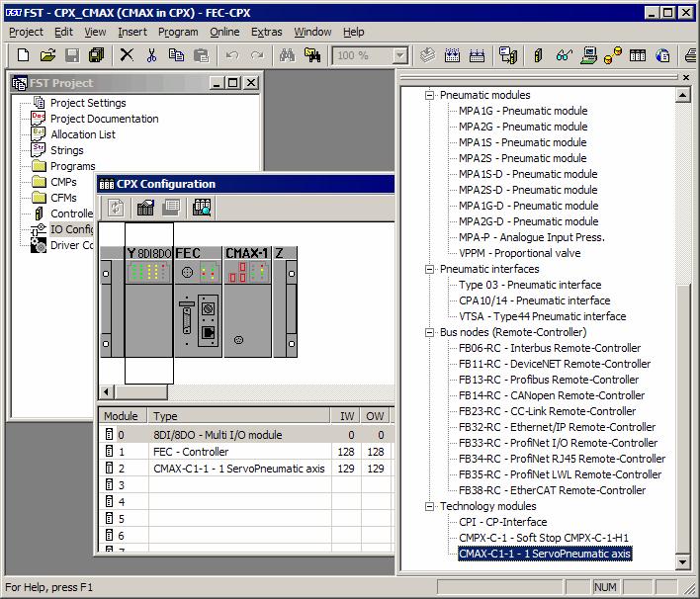
Task: Open the Insert menu
Action: (132, 33)
